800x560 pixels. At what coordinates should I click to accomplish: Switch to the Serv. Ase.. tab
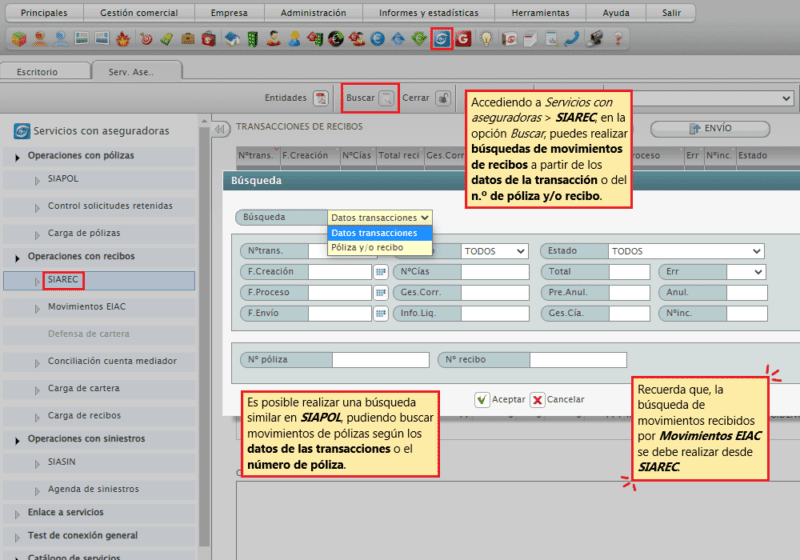pyautogui.click(x=137, y=71)
